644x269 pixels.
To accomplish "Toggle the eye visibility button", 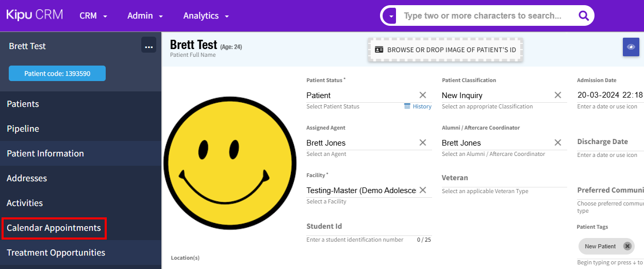I will click(x=631, y=46).
